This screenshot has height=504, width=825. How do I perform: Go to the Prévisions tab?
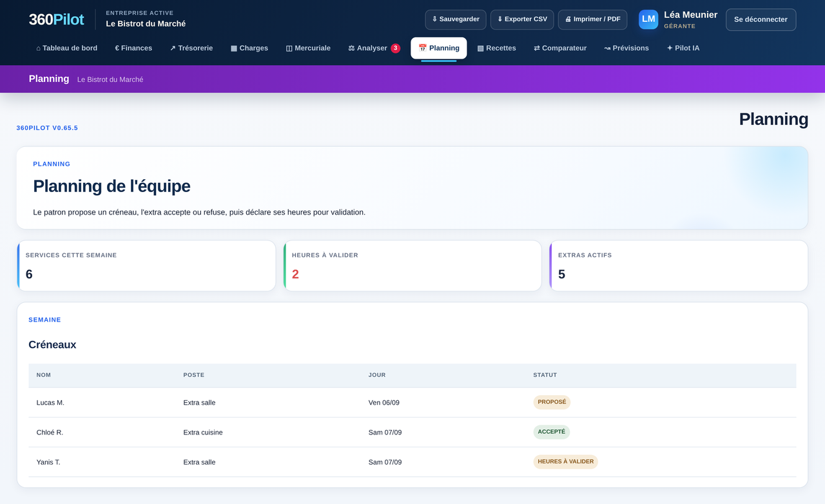(x=626, y=48)
